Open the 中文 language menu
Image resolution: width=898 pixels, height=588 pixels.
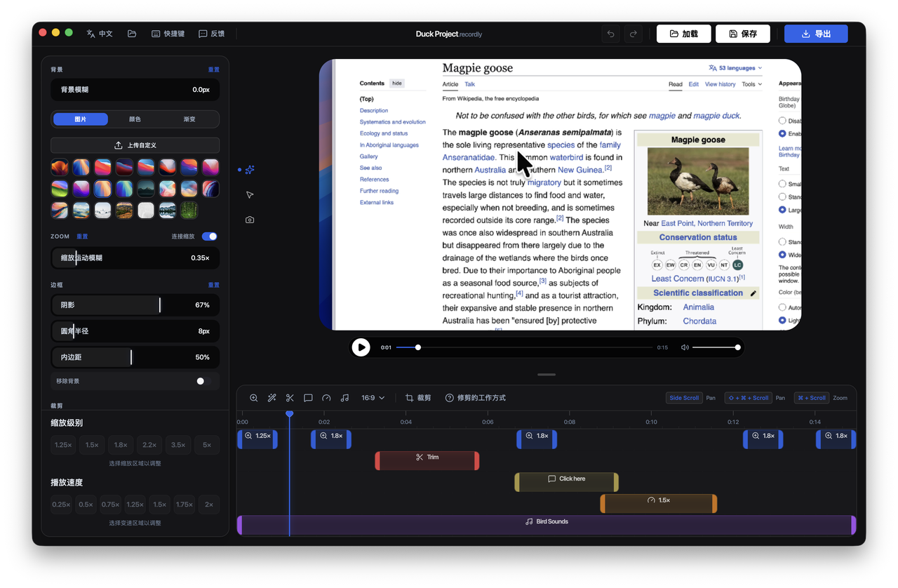pos(100,33)
